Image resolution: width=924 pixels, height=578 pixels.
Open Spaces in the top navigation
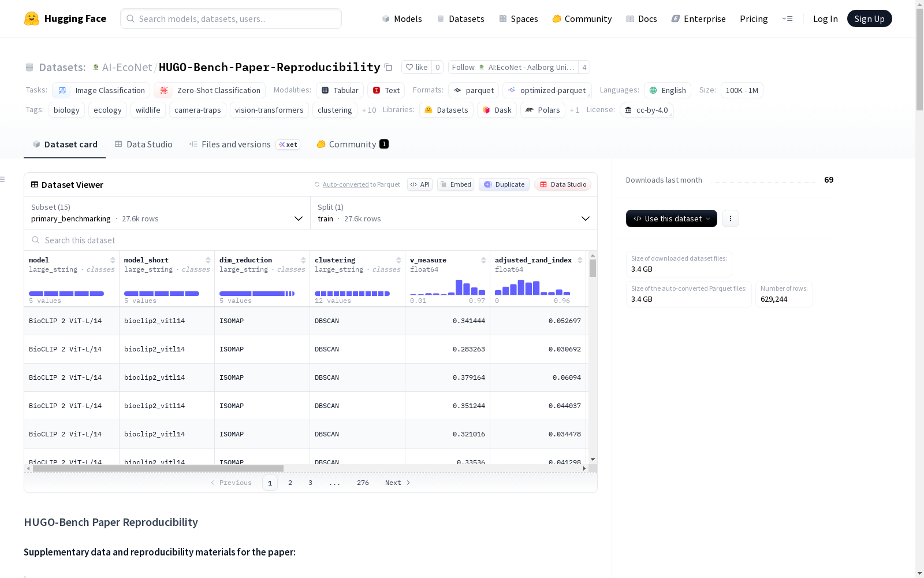[x=519, y=18]
